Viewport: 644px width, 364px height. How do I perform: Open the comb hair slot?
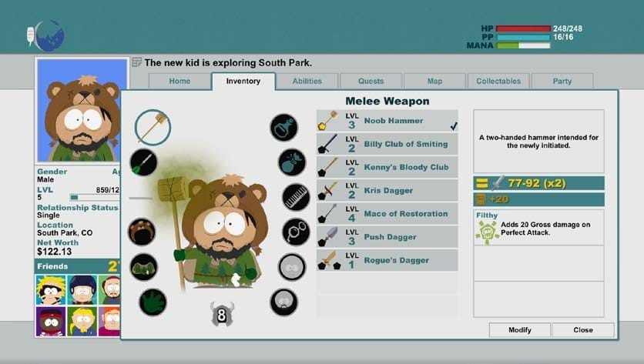tap(295, 197)
